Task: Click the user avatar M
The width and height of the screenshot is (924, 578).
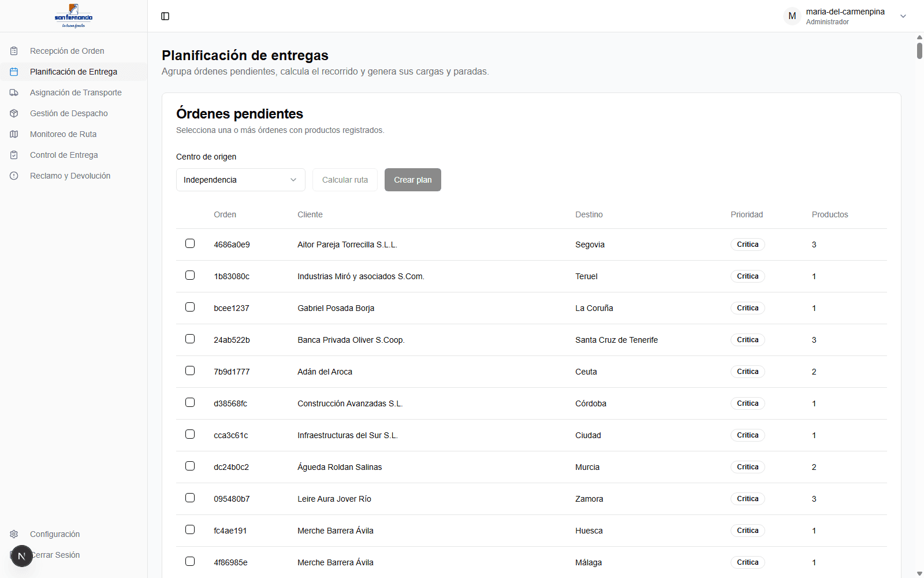Action: (x=792, y=16)
